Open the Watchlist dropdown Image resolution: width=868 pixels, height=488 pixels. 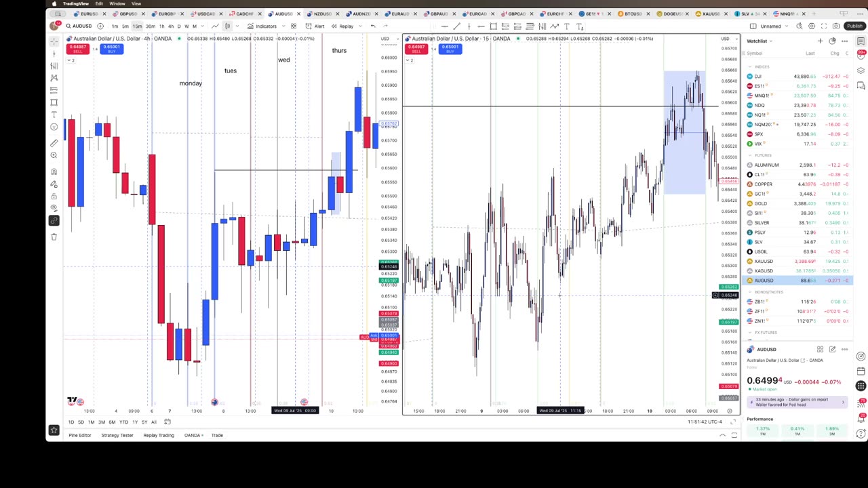click(x=759, y=41)
